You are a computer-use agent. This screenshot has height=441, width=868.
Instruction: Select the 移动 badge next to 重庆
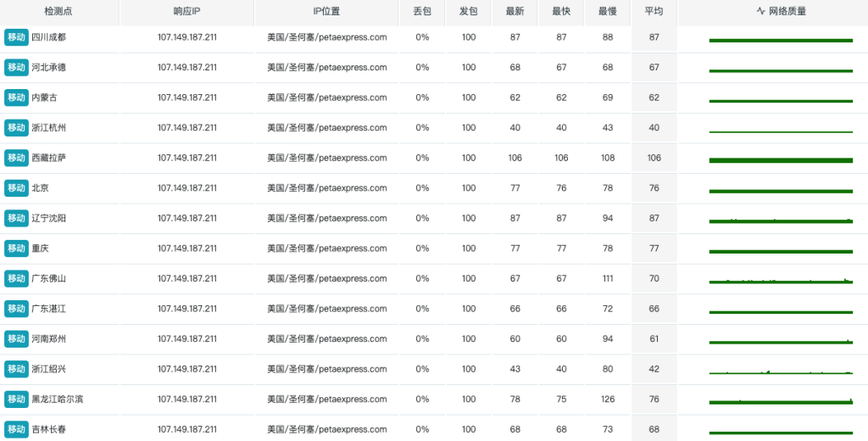point(16,248)
